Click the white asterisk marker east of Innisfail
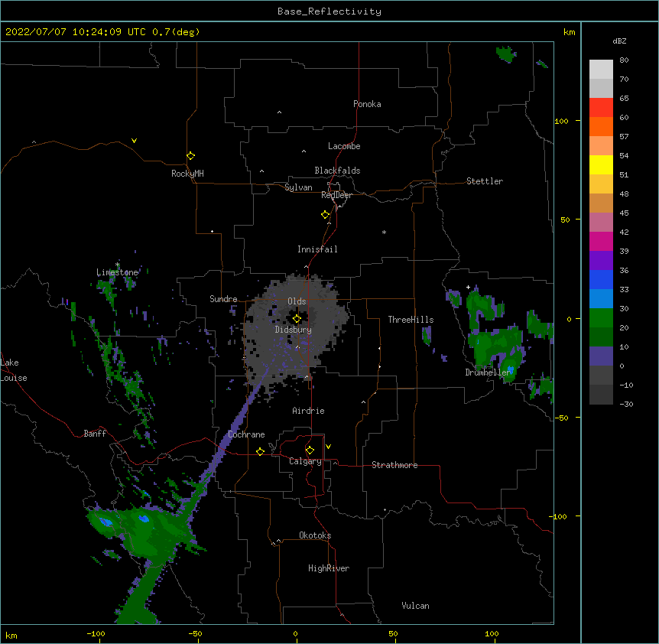Screen dimensions: 659x644 coord(384,233)
